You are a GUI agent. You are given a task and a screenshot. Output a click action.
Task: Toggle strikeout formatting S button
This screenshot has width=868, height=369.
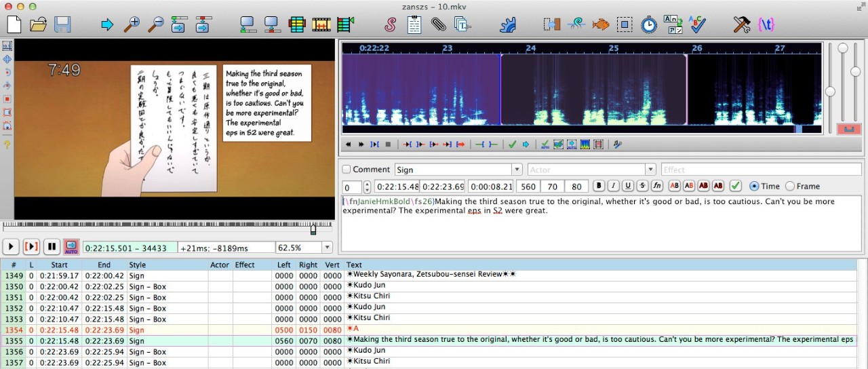click(x=642, y=186)
